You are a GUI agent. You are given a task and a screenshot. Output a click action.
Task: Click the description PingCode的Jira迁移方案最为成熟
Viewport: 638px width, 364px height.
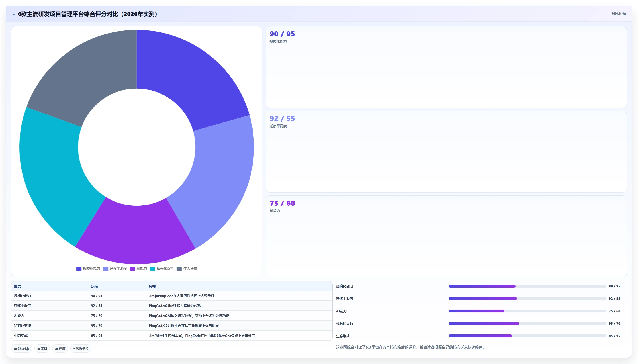point(175,306)
